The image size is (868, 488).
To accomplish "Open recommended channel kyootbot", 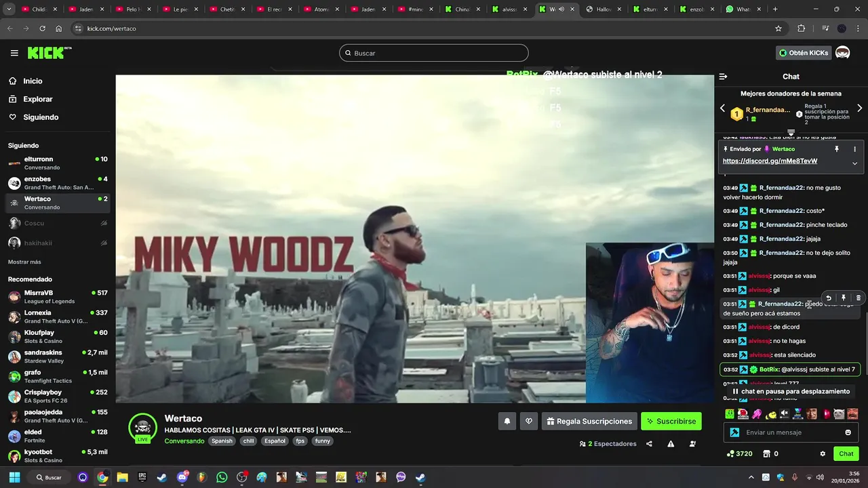I will coord(58,455).
